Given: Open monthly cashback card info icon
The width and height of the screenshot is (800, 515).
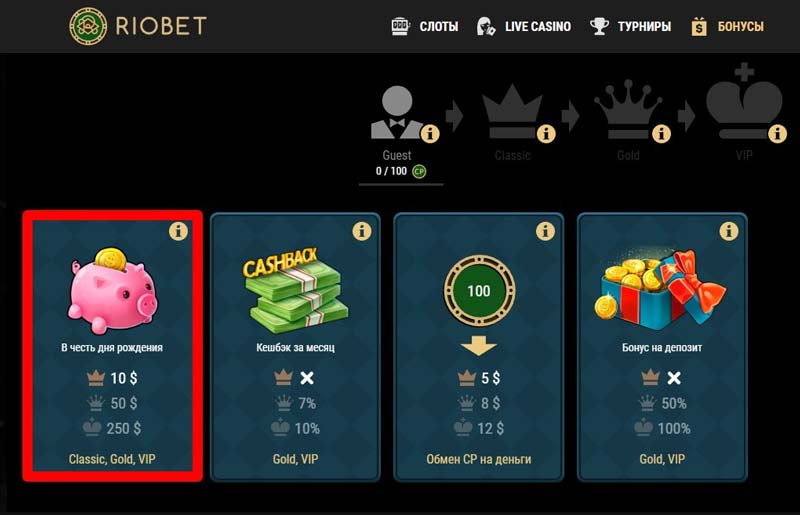Looking at the screenshot, I should (362, 231).
